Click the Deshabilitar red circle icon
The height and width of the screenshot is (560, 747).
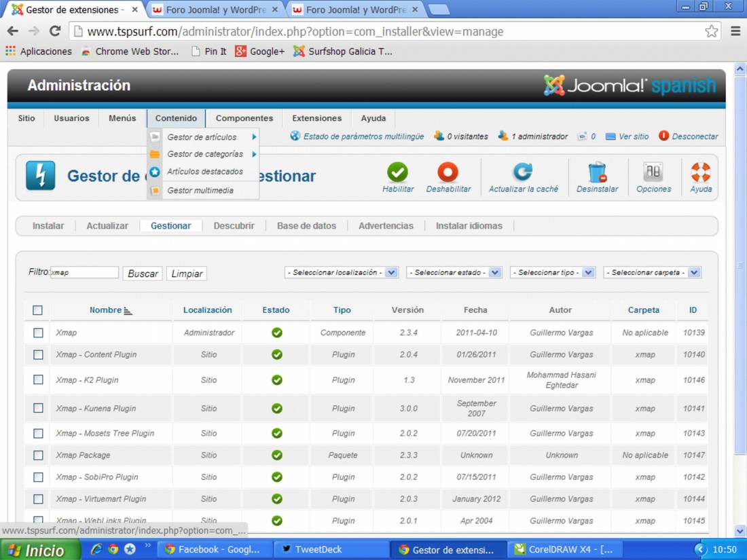pos(448,172)
